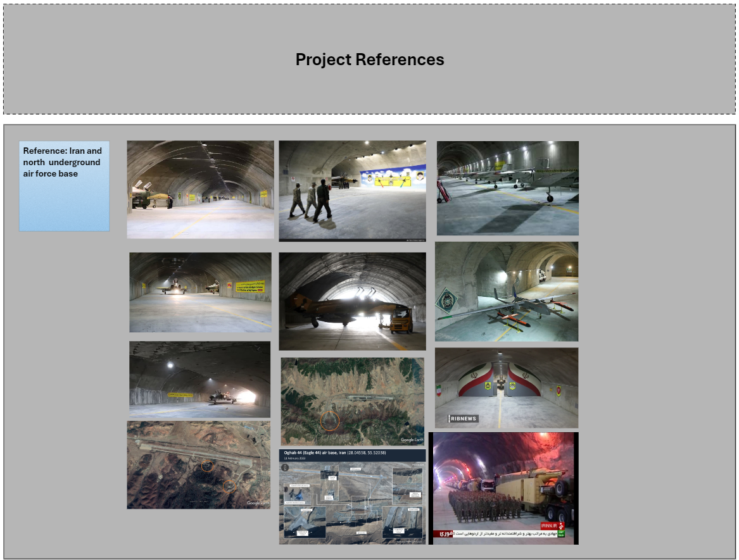Select Google Earth mountain image with one circle
This screenshot has width=739, height=560.
tap(353, 401)
